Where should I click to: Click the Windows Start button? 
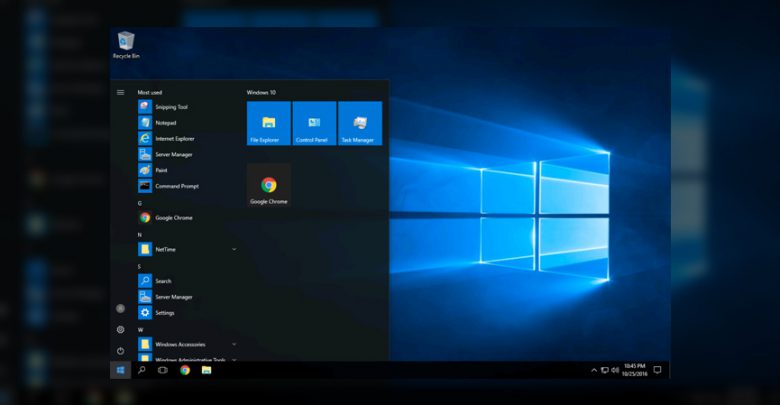pyautogui.click(x=120, y=370)
